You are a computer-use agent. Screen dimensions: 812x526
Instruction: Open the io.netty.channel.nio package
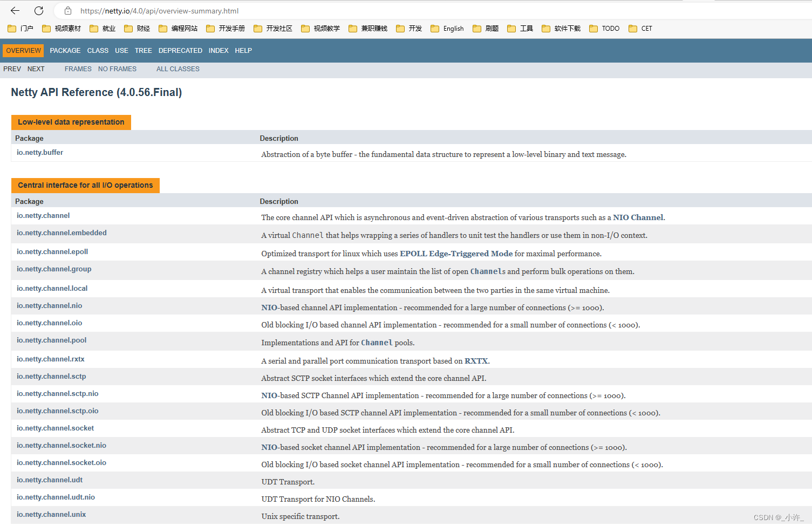[49, 305]
